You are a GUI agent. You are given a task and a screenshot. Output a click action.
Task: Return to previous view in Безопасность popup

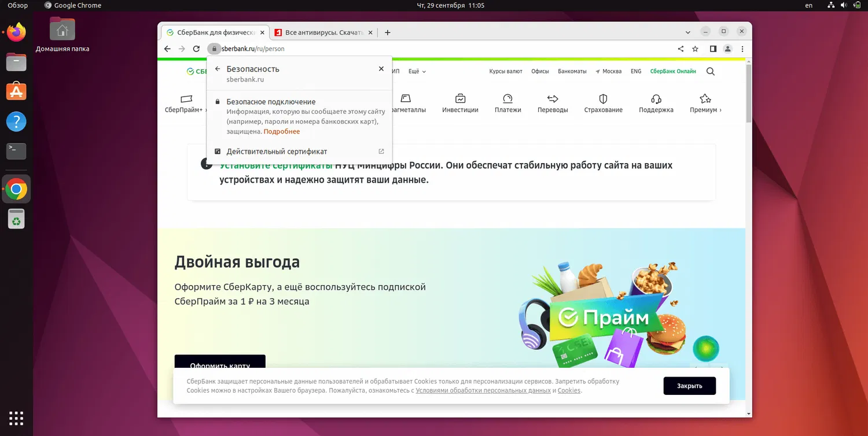pos(218,69)
